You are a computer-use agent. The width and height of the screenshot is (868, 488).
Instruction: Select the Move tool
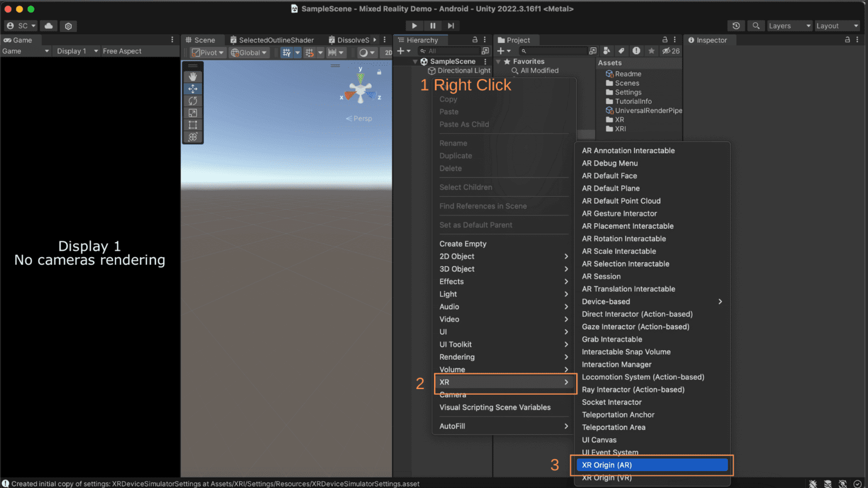click(x=193, y=89)
